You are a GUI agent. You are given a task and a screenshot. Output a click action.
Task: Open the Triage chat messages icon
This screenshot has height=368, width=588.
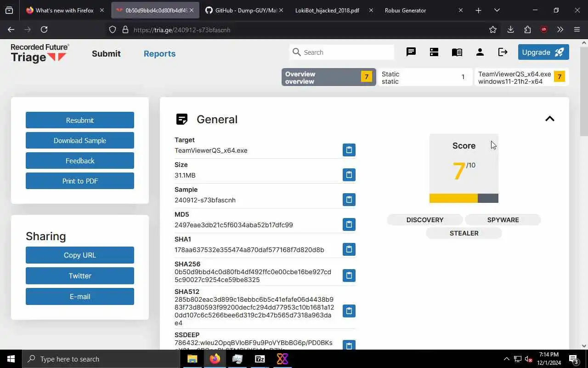click(411, 52)
